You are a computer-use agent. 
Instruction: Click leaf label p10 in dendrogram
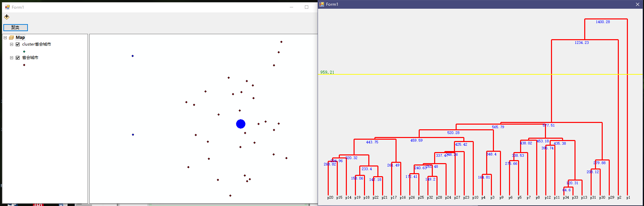(x=475, y=197)
